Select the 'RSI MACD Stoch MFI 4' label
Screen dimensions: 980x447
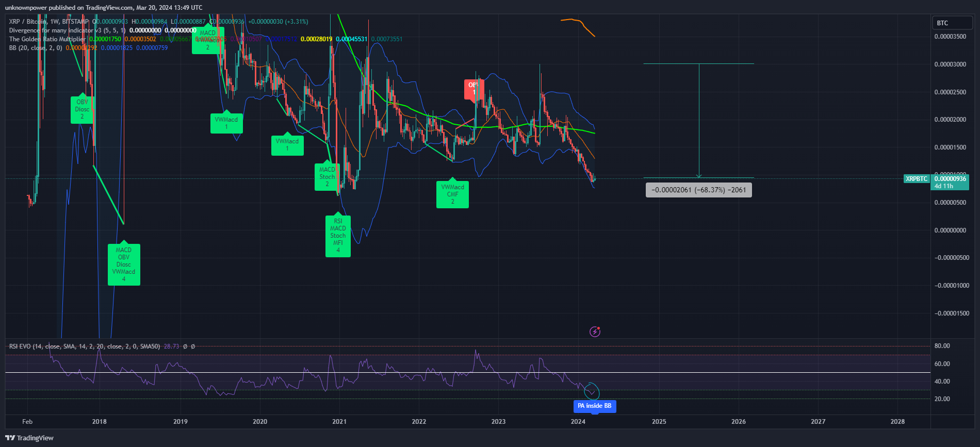coord(338,236)
